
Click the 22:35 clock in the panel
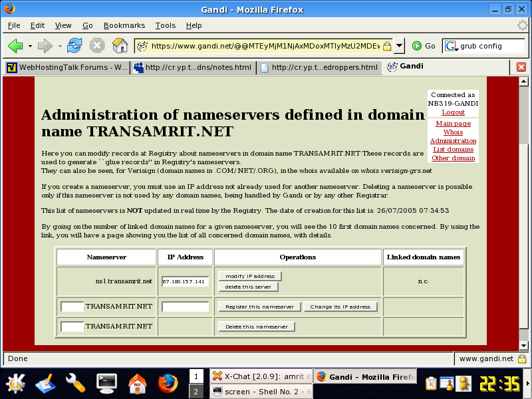click(x=500, y=384)
